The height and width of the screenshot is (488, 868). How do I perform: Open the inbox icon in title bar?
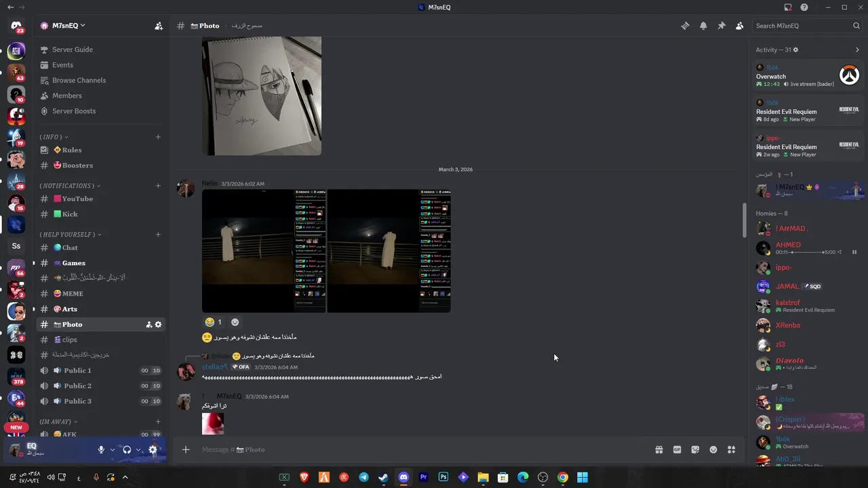788,7
